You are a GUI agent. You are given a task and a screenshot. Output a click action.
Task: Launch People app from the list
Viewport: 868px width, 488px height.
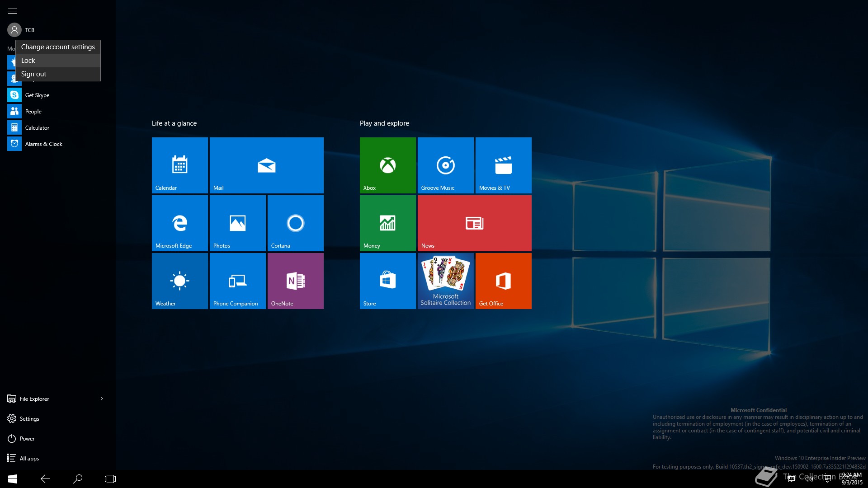(58, 111)
